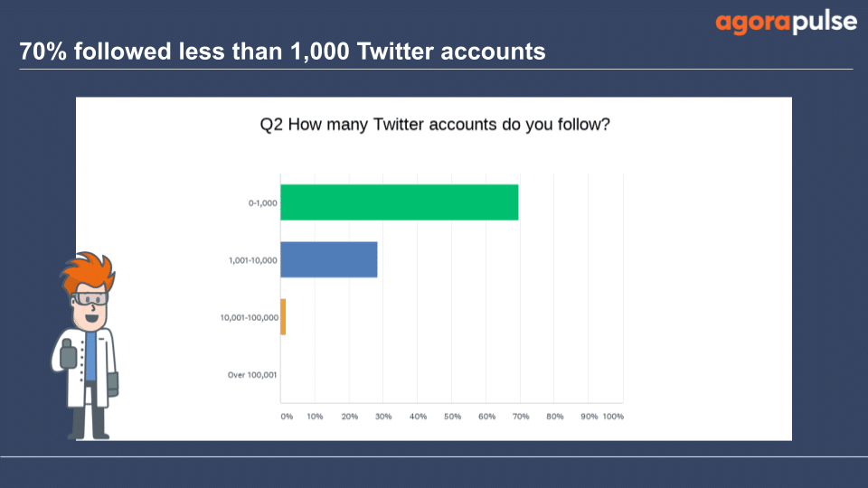Image resolution: width=868 pixels, height=488 pixels.
Task: Click the 20% axis tick label
Action: point(349,416)
